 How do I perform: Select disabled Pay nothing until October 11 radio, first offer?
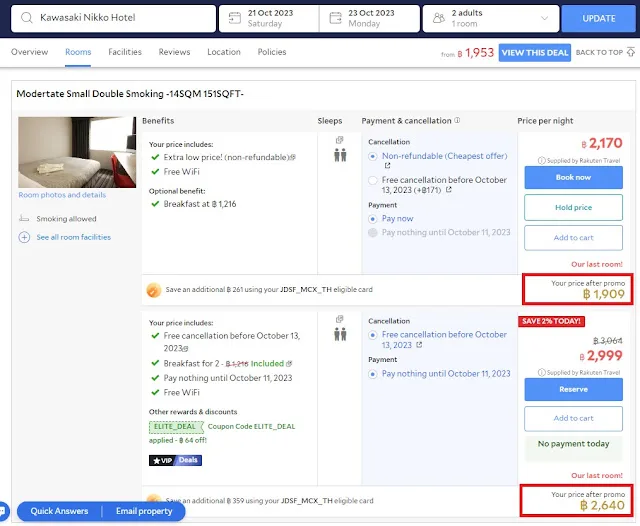[373, 233]
